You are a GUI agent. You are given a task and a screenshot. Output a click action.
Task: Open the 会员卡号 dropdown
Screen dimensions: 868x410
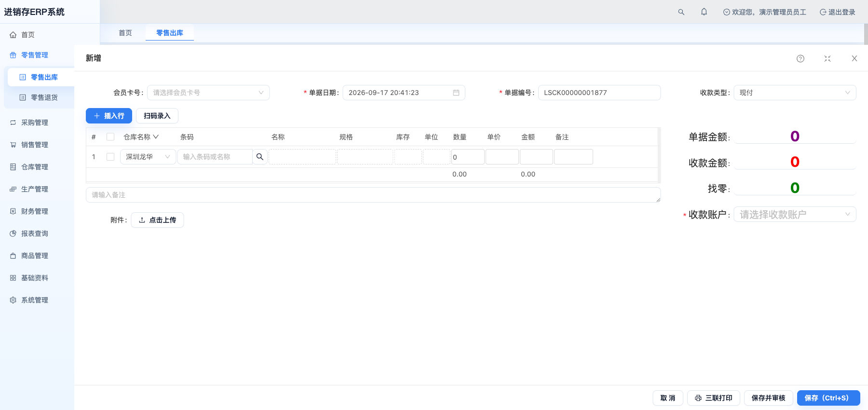click(x=208, y=93)
